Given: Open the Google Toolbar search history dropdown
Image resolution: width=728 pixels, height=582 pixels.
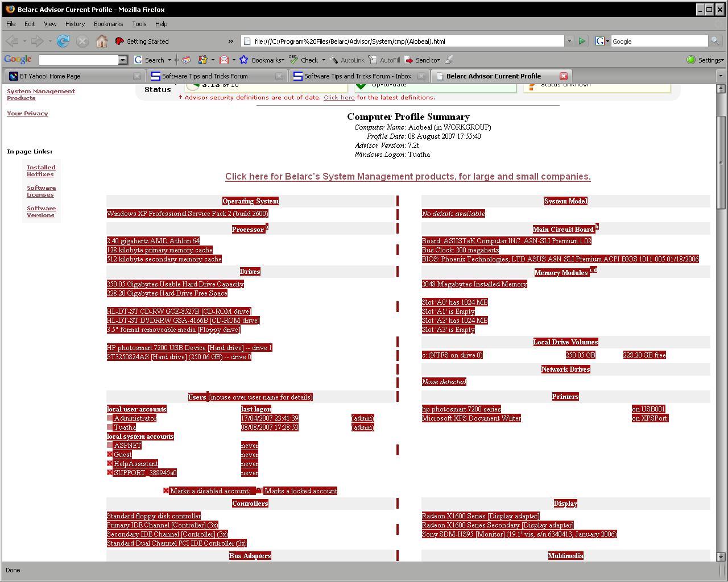Looking at the screenshot, I should (123, 60).
